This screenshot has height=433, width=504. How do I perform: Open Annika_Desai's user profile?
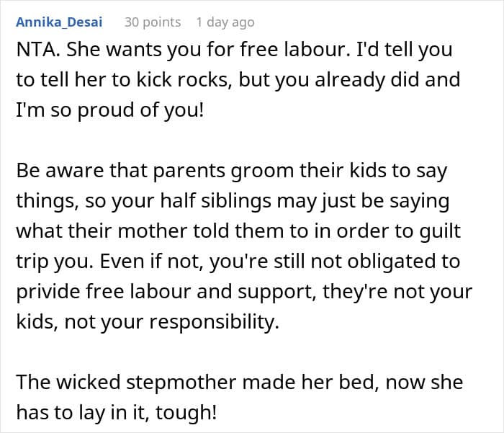tap(59, 22)
